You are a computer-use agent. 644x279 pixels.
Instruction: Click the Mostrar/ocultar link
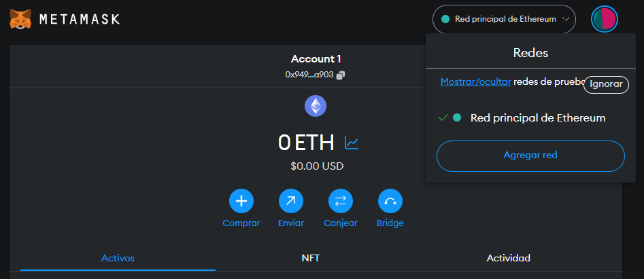pyautogui.click(x=475, y=81)
